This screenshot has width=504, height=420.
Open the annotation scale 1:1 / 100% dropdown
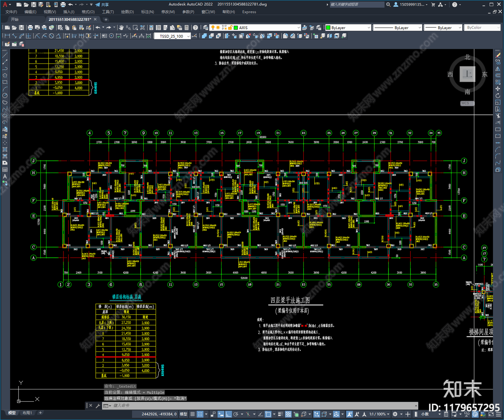[x=380, y=414]
